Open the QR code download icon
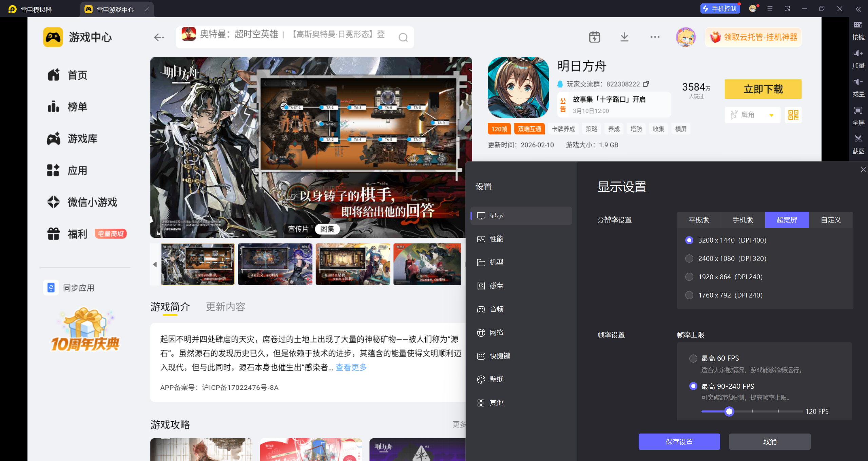This screenshot has height=461, width=868. pyautogui.click(x=793, y=115)
